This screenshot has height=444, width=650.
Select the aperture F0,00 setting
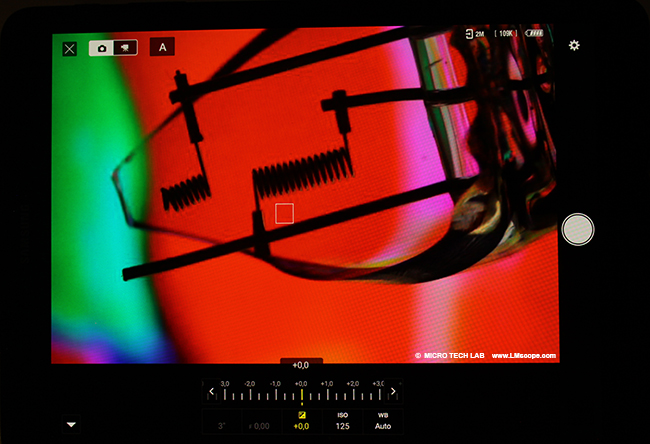click(260, 426)
